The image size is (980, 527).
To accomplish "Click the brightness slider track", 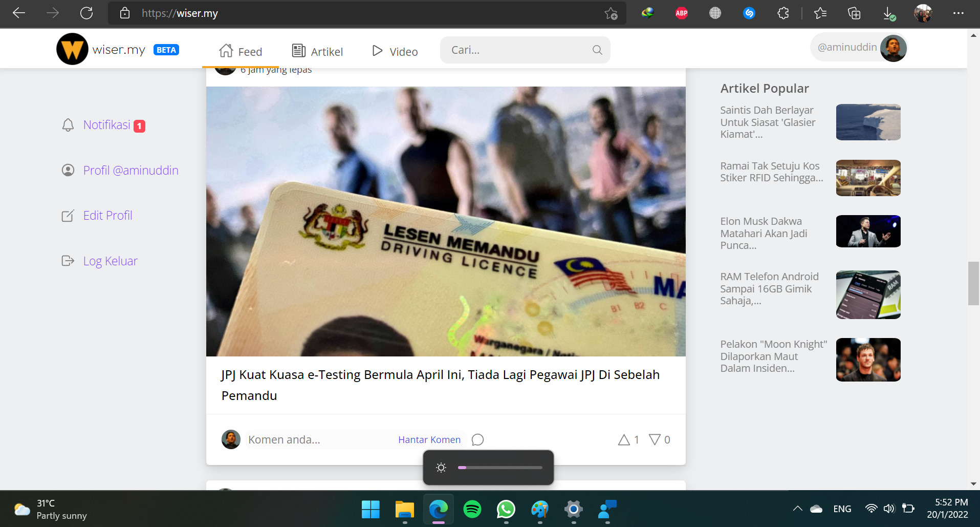I will coord(500,468).
